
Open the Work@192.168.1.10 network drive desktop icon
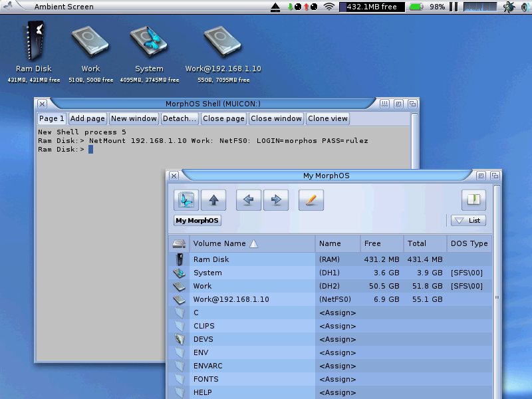(x=223, y=41)
